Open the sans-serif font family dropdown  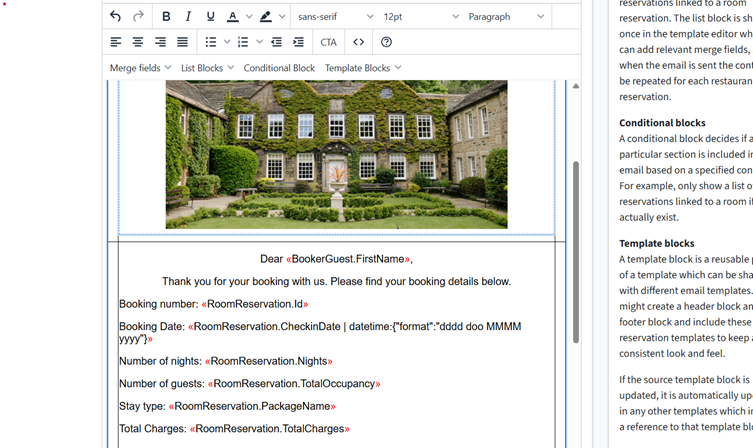335,16
